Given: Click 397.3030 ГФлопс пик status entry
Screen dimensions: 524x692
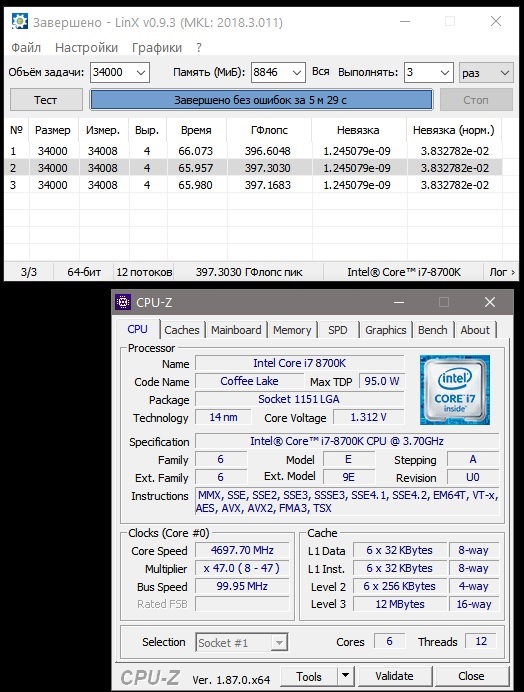Looking at the screenshot, I should [x=249, y=272].
